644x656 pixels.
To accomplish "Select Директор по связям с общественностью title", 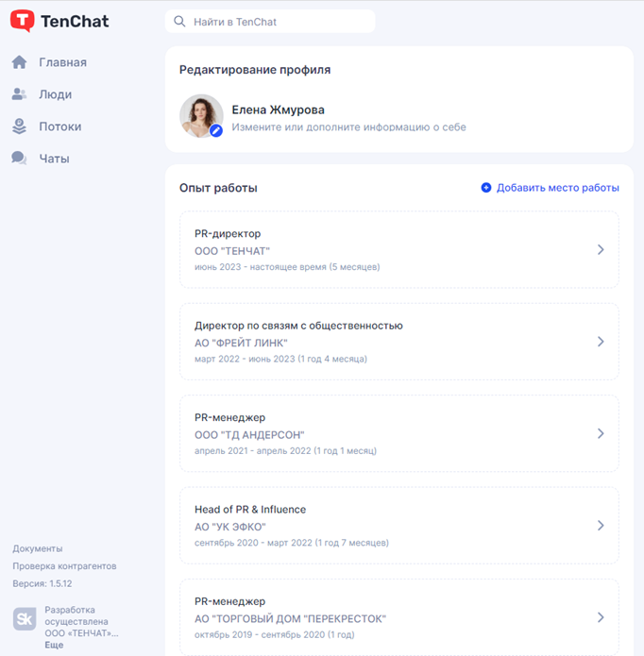I will [298, 326].
